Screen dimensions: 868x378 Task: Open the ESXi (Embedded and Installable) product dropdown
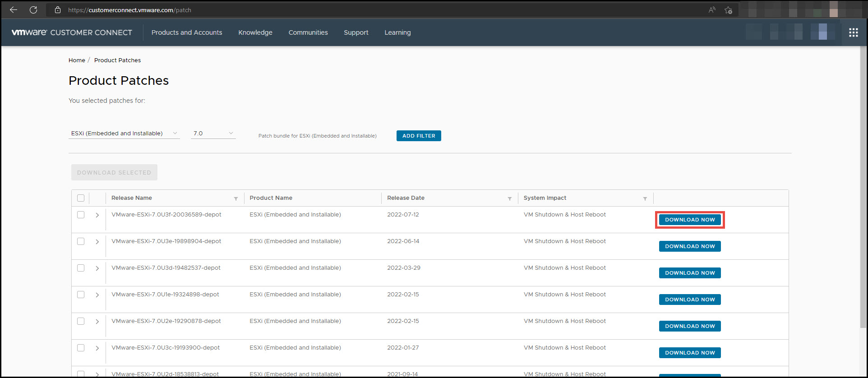coord(124,134)
